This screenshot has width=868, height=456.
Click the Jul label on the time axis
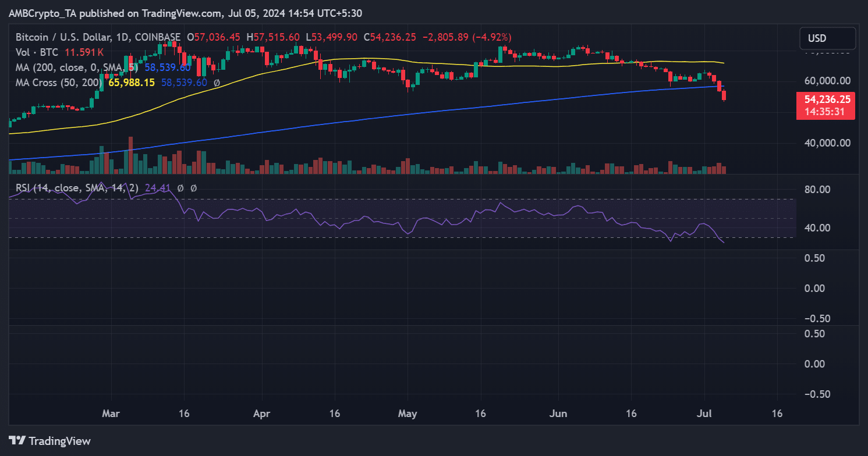(x=704, y=414)
